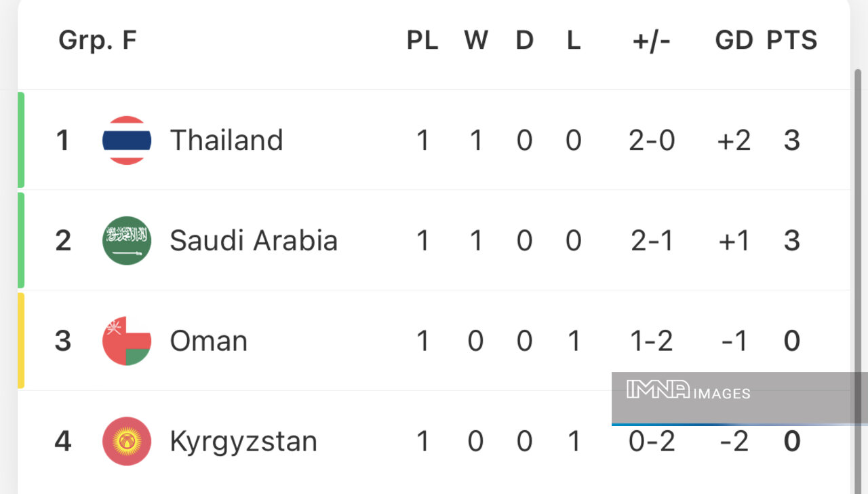The height and width of the screenshot is (494, 868).
Task: Open Saudi Arabia's team details
Action: click(254, 240)
